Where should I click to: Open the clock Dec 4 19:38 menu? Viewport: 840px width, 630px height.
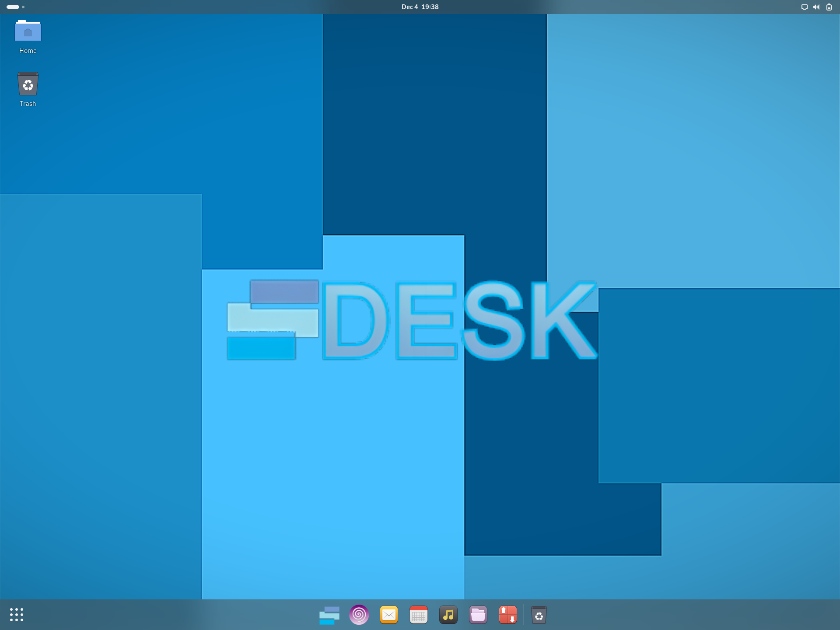coord(420,7)
